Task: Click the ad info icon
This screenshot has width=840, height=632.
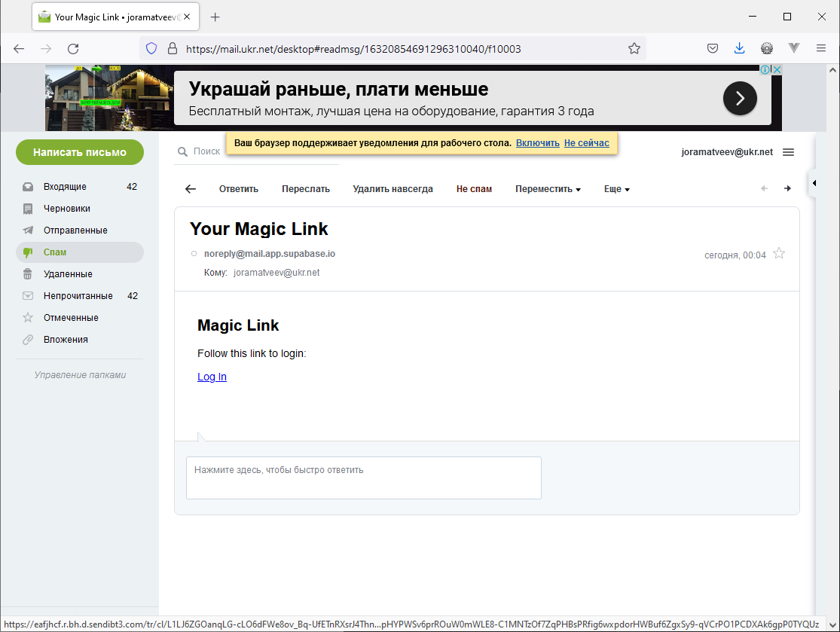Action: 765,69
